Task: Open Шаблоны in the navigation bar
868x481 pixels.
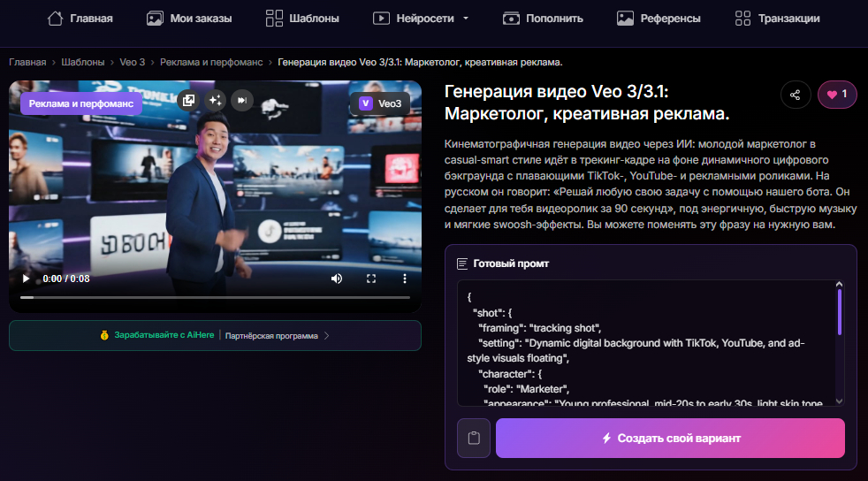Action: 301,19
